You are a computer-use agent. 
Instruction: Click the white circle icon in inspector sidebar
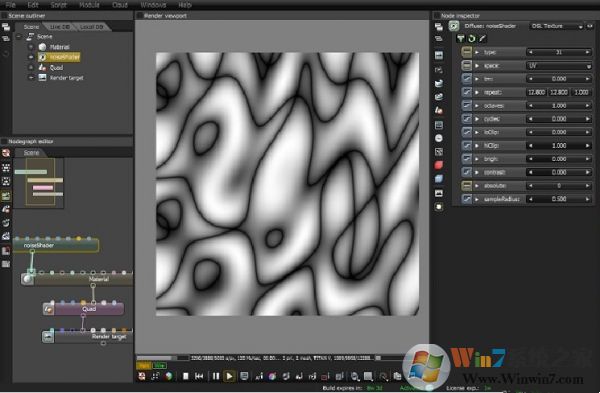[x=439, y=138]
